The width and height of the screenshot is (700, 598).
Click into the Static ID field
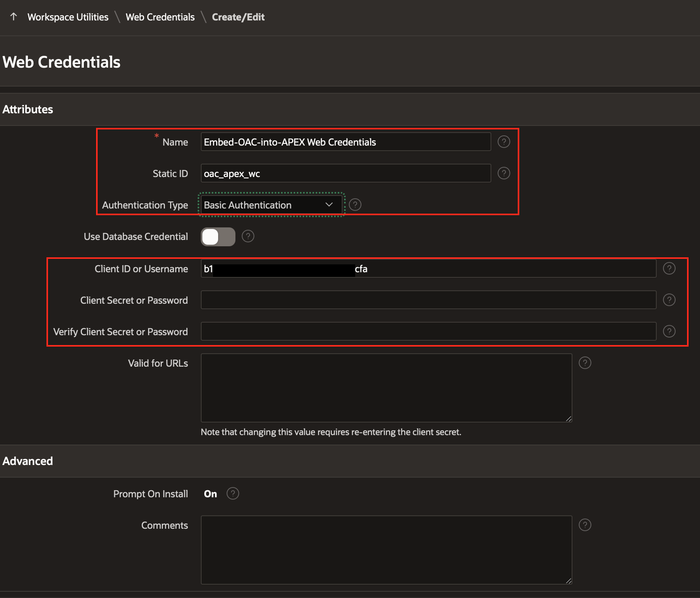point(346,173)
